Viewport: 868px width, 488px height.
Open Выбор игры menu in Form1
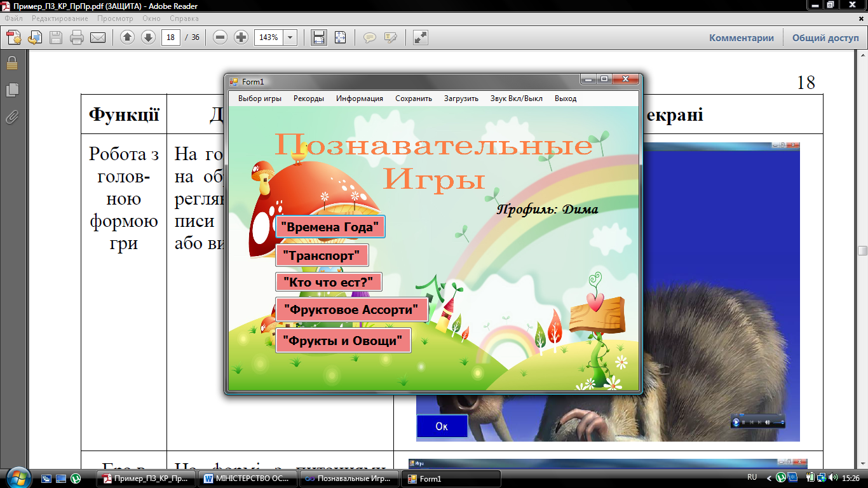(260, 98)
